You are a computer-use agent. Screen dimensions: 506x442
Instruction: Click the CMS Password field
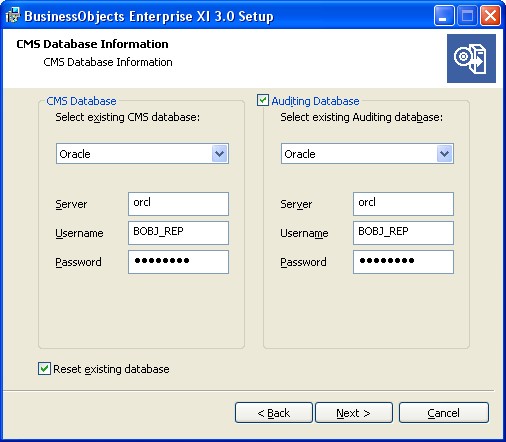[x=178, y=262]
